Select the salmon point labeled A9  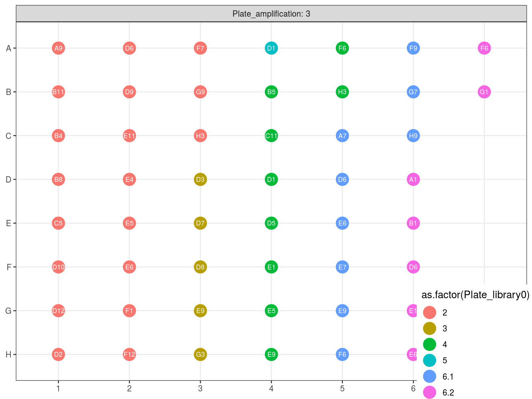(x=58, y=48)
